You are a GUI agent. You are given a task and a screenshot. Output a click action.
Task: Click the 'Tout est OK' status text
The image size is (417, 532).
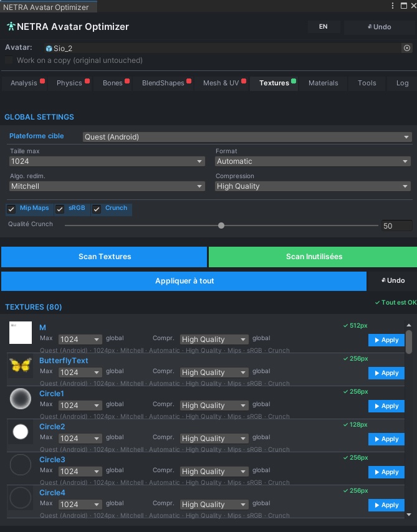point(396,302)
